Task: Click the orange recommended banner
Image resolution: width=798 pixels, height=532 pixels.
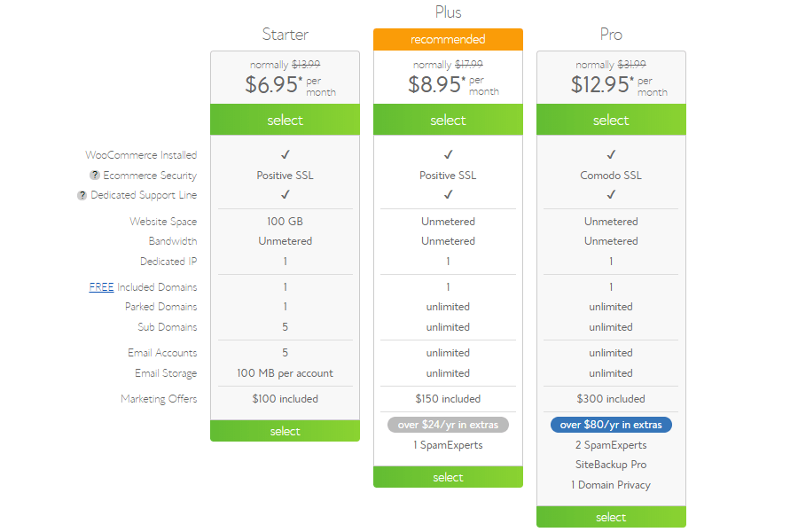Action: click(448, 39)
